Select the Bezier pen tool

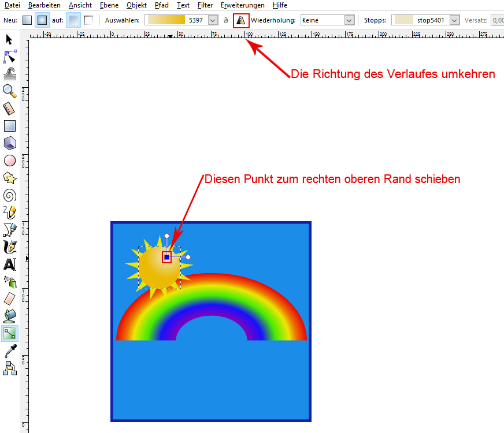coord(10,230)
